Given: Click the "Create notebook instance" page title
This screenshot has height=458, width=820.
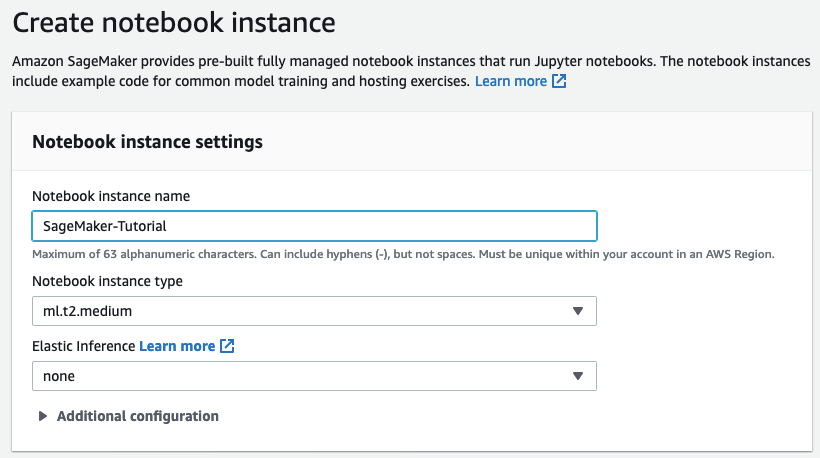Looking at the screenshot, I should pyautogui.click(x=174, y=20).
